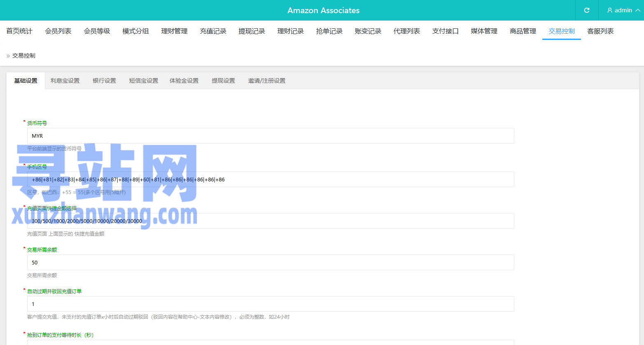Open the 提现设置 tab
The image size is (644, 345).
click(223, 81)
